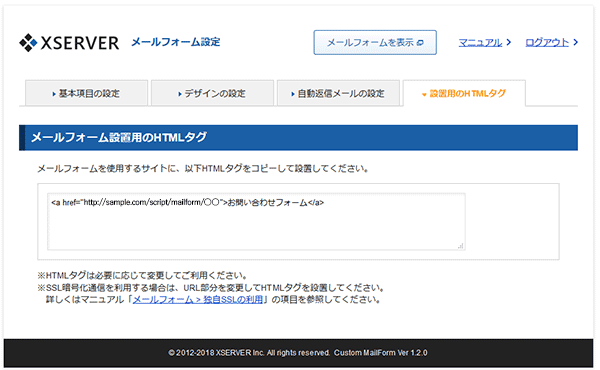Click the copyright XSERVER Inc. footer text

pos(298,352)
